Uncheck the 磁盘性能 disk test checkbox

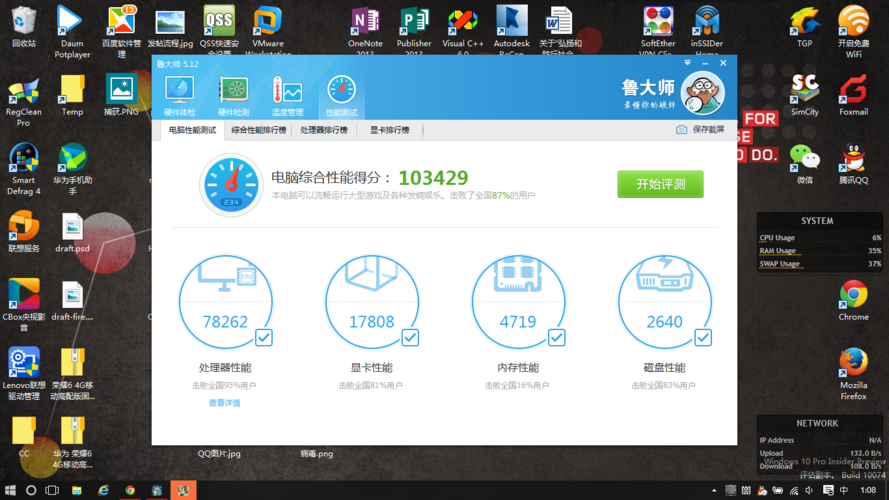[x=702, y=338]
